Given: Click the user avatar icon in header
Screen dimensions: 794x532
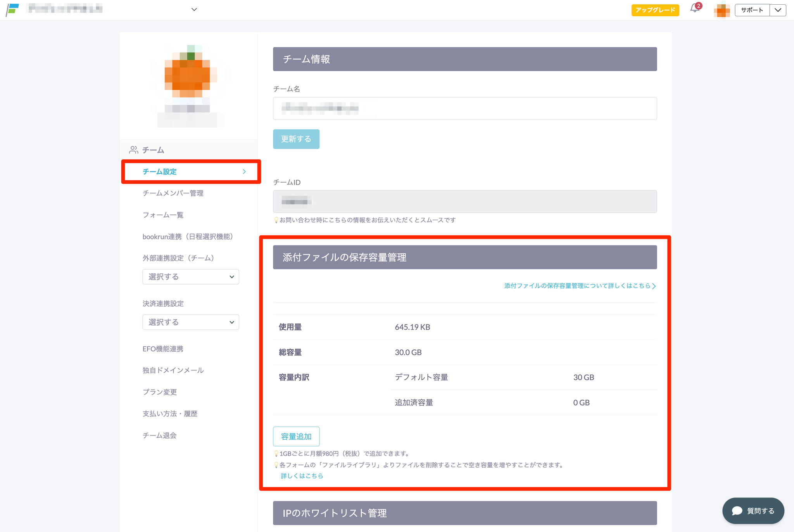Looking at the screenshot, I should tap(722, 10).
